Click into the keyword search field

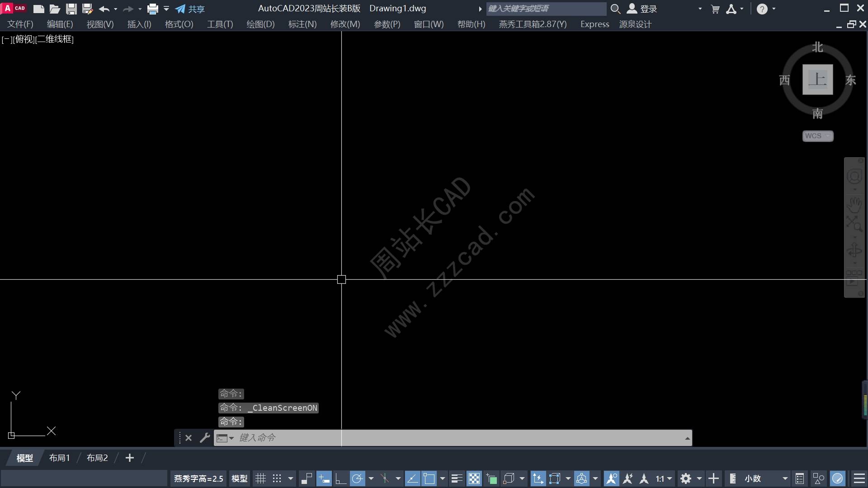tap(546, 9)
